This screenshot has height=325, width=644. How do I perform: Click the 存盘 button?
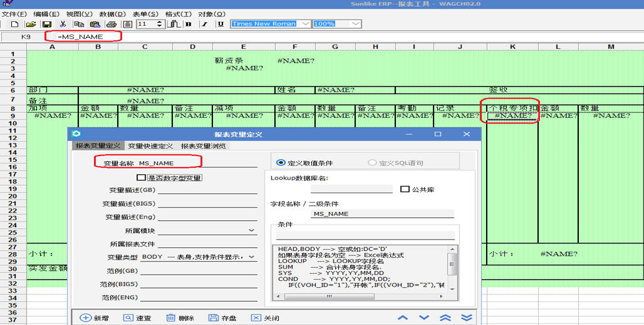point(222,318)
